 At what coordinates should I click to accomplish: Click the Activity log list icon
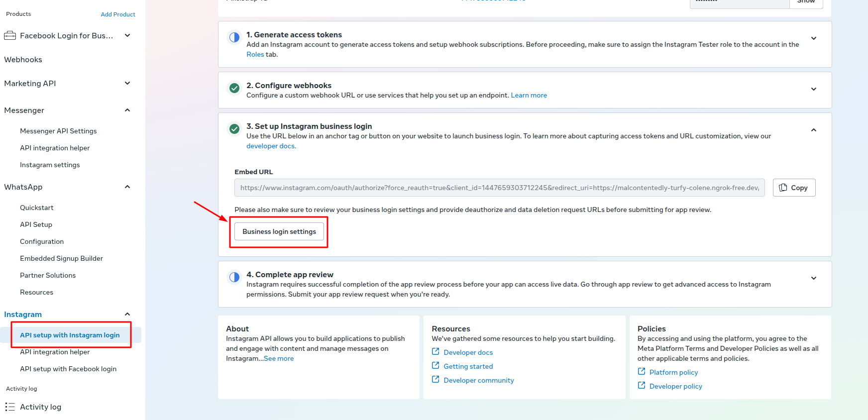click(x=10, y=407)
